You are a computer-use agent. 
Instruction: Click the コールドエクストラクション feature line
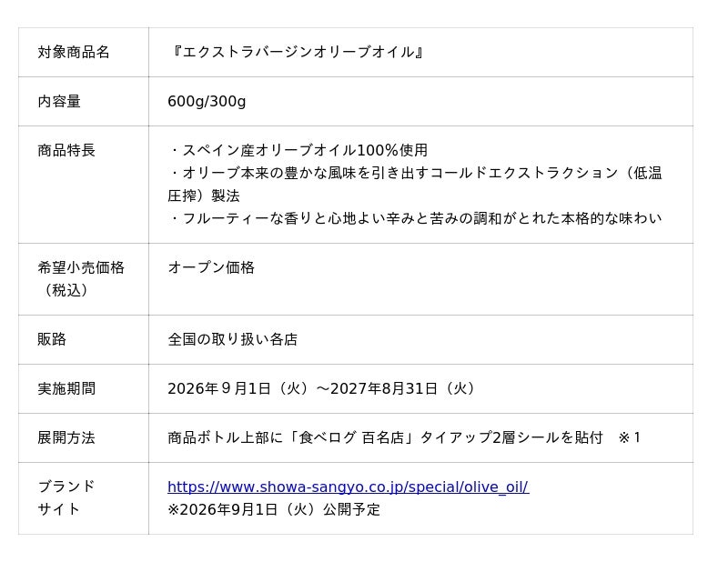coord(415,185)
